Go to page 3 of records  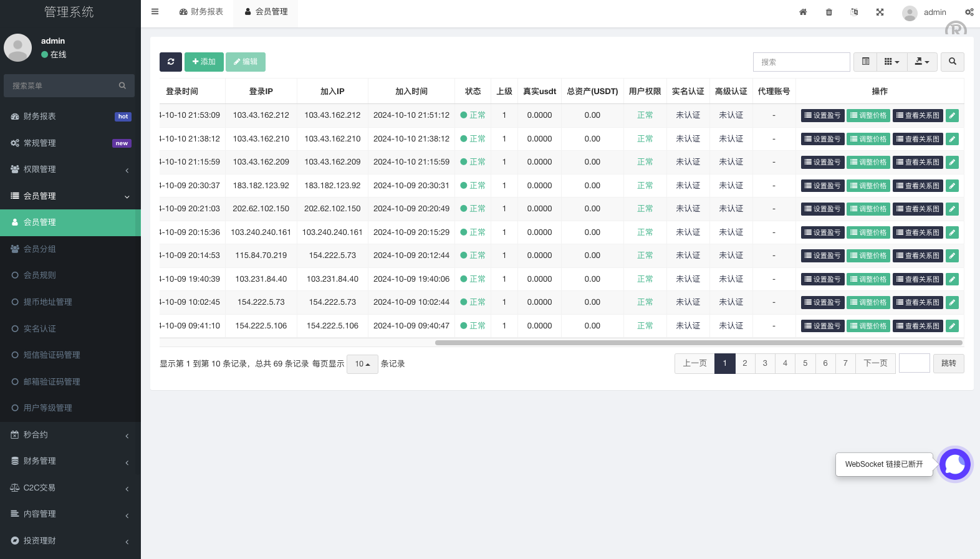765,363
